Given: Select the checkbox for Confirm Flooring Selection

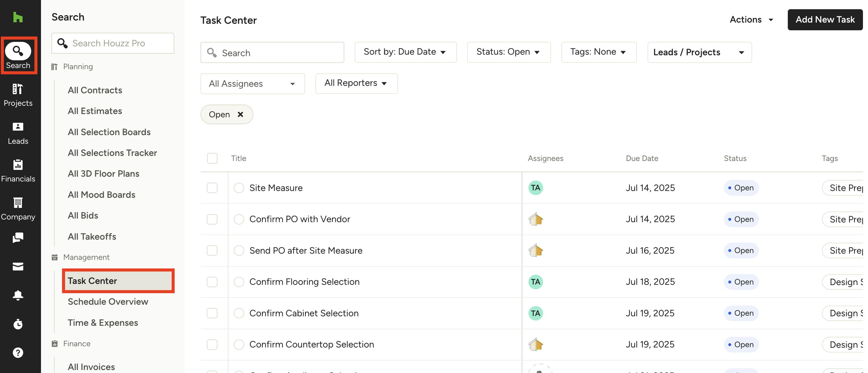Looking at the screenshot, I should coord(212,282).
